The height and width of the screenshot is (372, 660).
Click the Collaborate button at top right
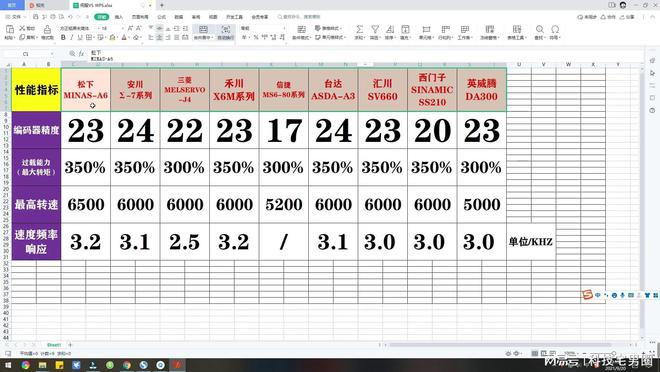click(x=608, y=17)
